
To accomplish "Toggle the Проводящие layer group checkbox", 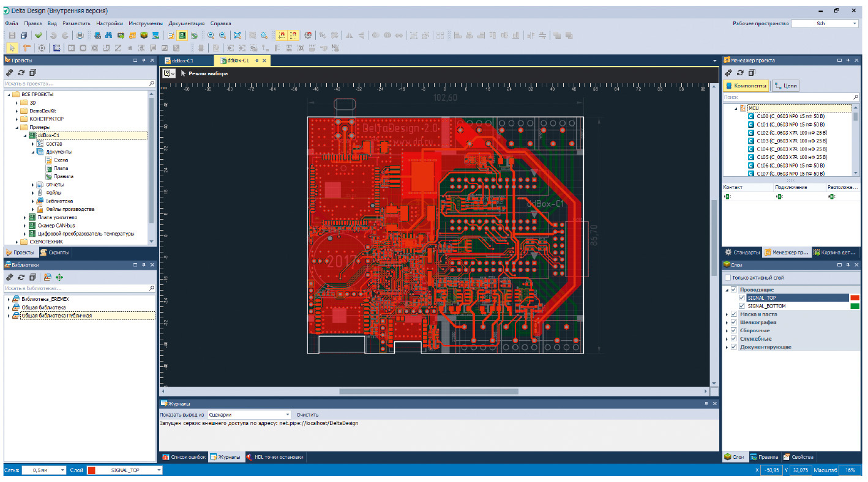I will point(734,289).
